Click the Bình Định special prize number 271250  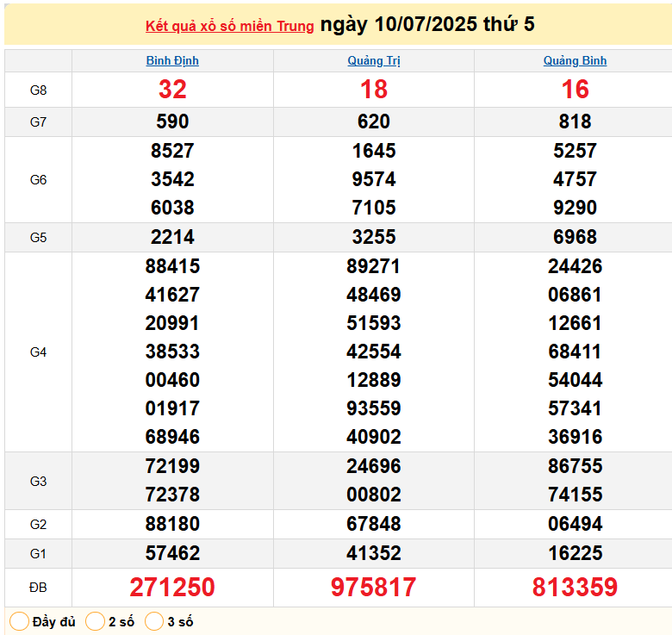pos(172,588)
